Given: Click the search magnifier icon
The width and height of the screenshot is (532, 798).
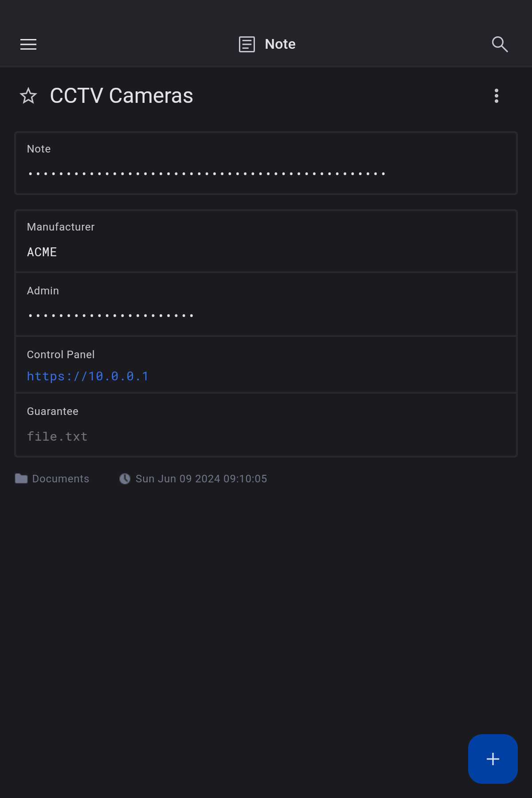Looking at the screenshot, I should coord(500,44).
